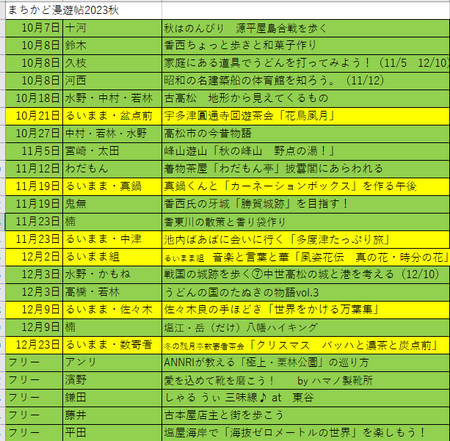
Task: Click the name cell 鬼無
Action: 112,204
